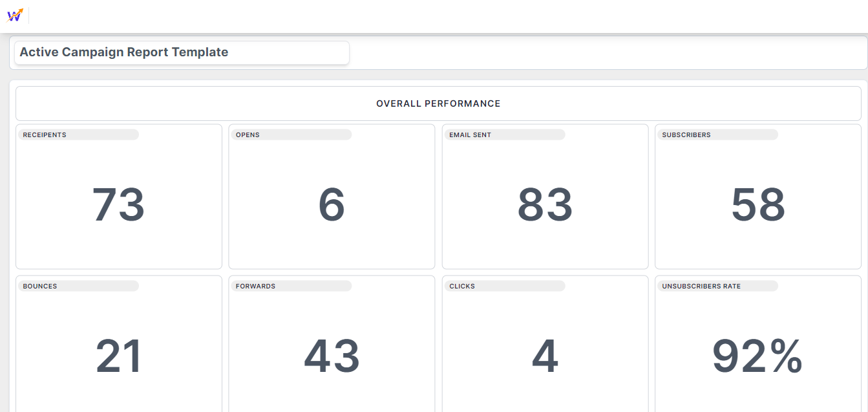Select the Email Sent value 83
The height and width of the screenshot is (412, 868).
(x=545, y=204)
